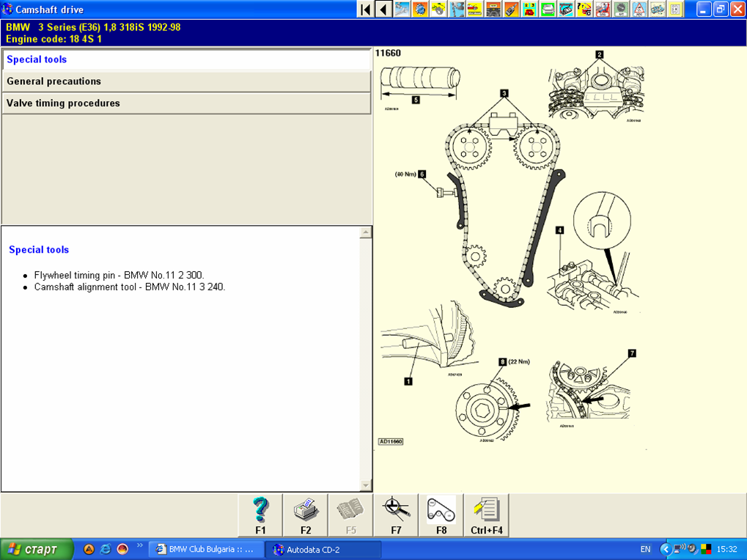Click the Ctrl+F4 notes button
Screen dimensions: 747x560
pos(487,516)
